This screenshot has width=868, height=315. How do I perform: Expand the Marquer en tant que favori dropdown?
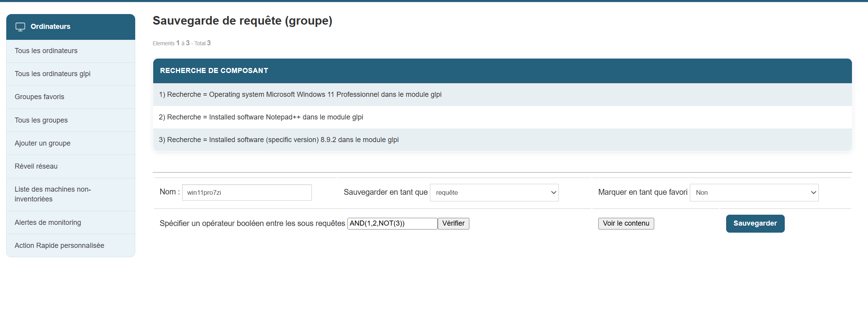pyautogui.click(x=754, y=192)
